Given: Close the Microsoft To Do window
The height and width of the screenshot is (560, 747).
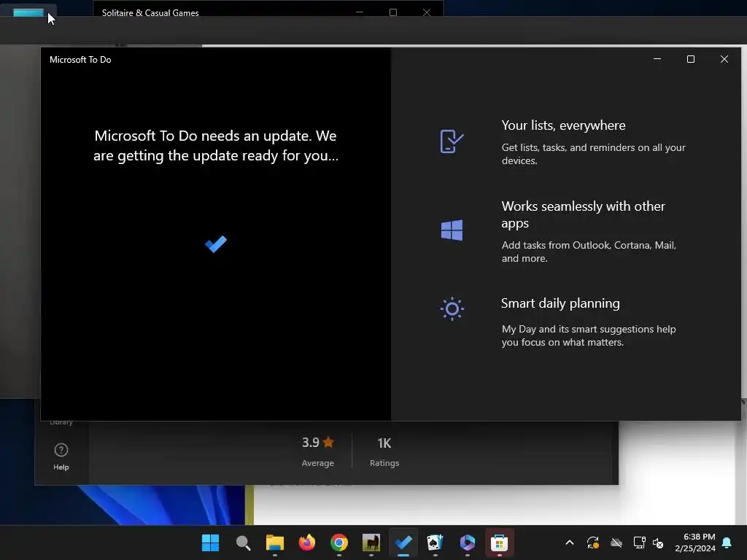Looking at the screenshot, I should click(x=724, y=59).
